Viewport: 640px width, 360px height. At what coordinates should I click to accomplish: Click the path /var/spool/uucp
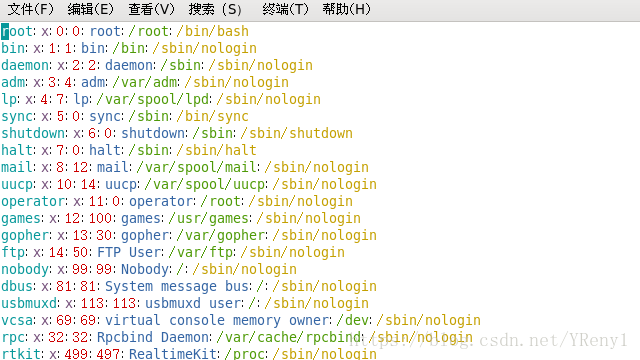click(x=205, y=184)
